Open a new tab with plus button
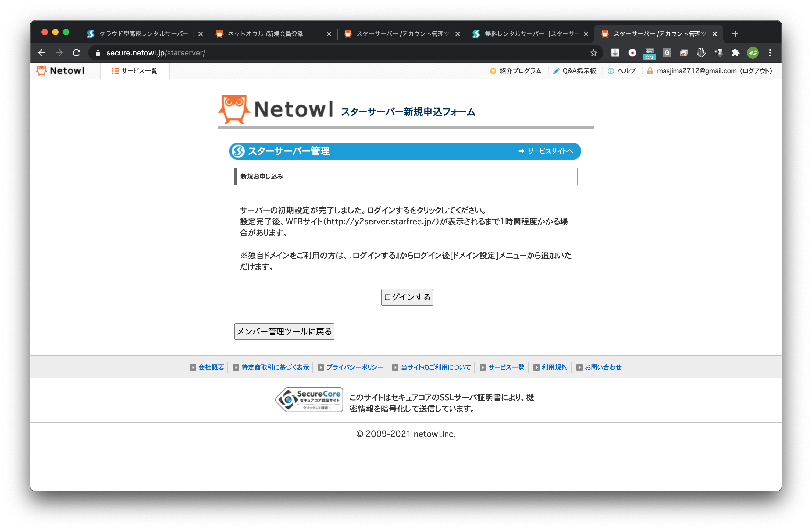The height and width of the screenshot is (531, 812). (x=735, y=34)
